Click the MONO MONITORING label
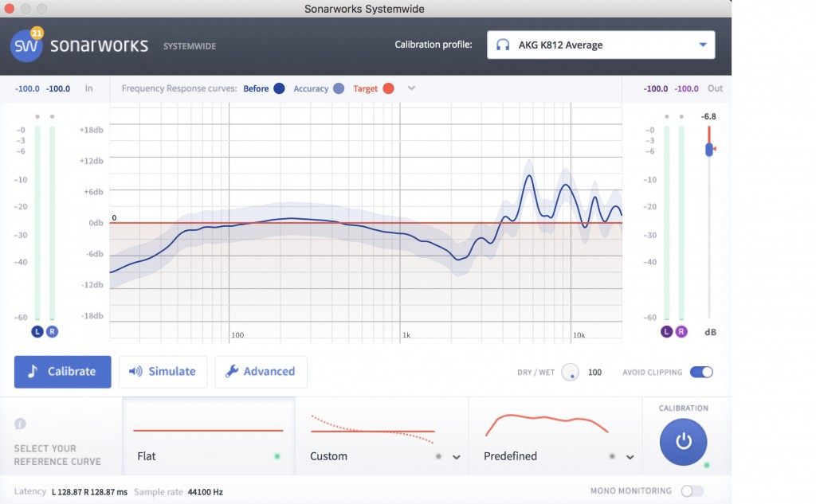This screenshot has width=816, height=504. [631, 491]
